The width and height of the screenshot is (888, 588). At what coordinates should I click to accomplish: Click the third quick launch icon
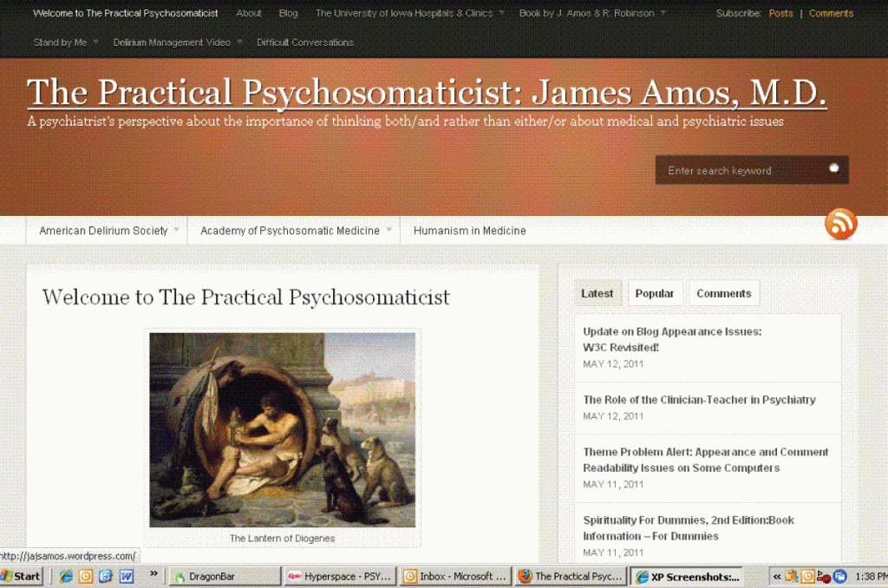click(x=106, y=576)
